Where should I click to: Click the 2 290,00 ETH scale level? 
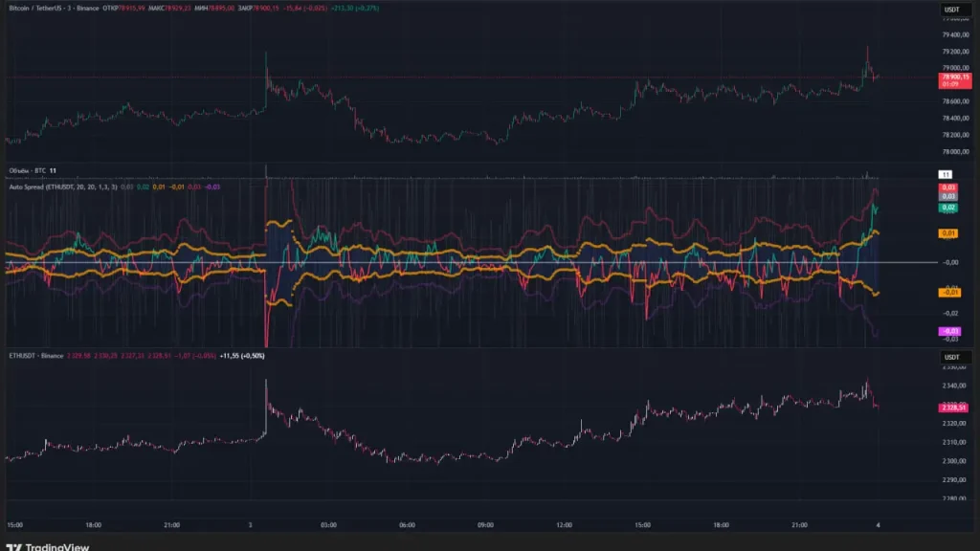click(x=954, y=480)
